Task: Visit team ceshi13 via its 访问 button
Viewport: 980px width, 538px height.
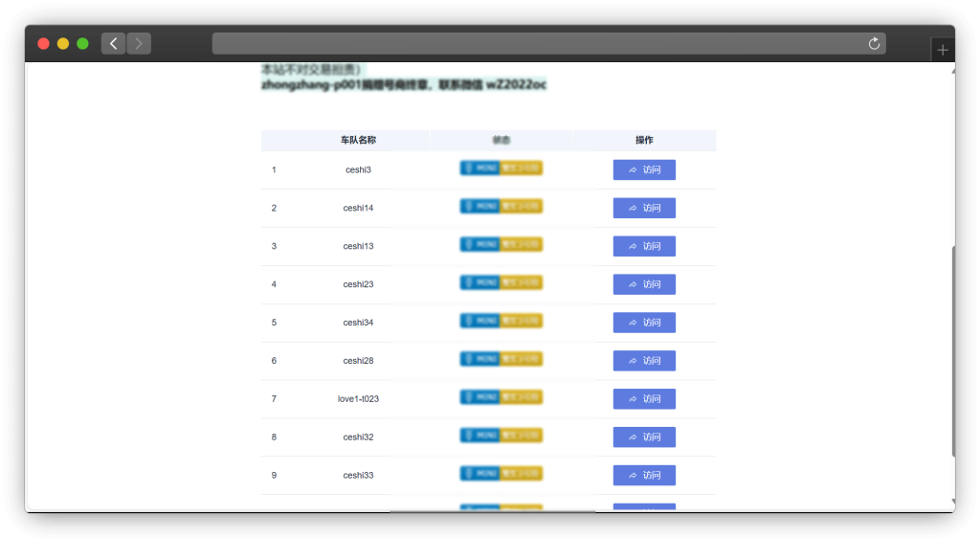Action: pos(644,246)
